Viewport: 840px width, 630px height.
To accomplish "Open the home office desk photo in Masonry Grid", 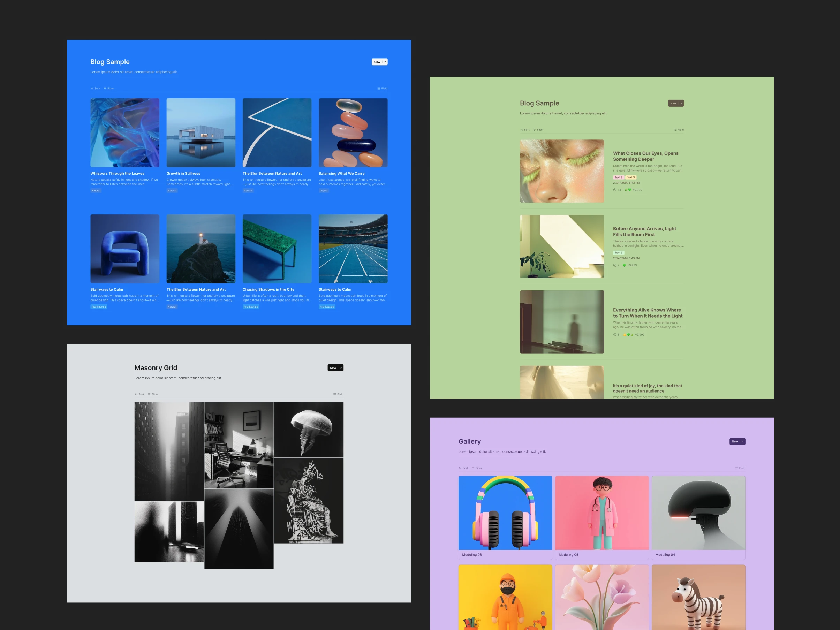I will point(239,446).
